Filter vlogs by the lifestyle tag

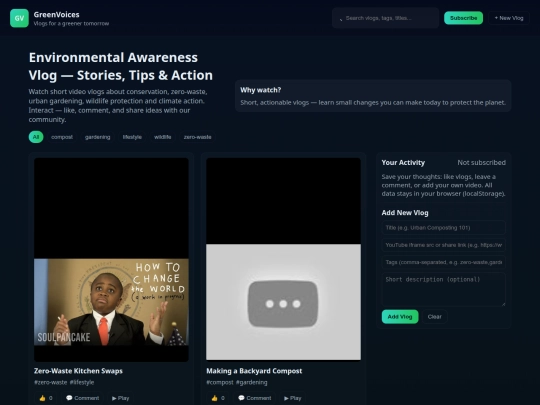(132, 137)
